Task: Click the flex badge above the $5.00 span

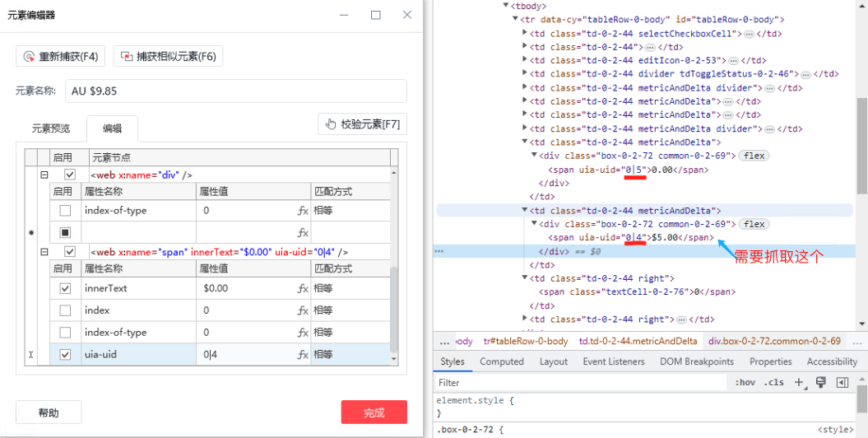Action: coord(754,224)
